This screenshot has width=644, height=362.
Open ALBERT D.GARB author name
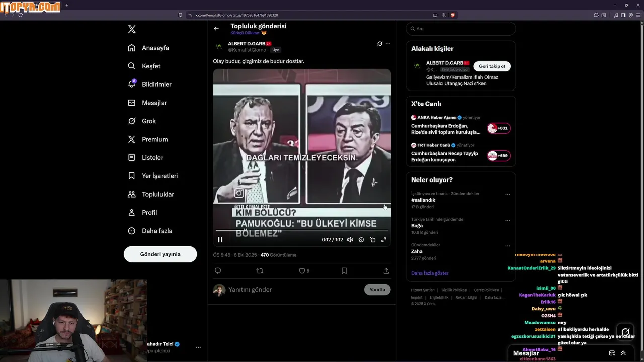(250, 44)
